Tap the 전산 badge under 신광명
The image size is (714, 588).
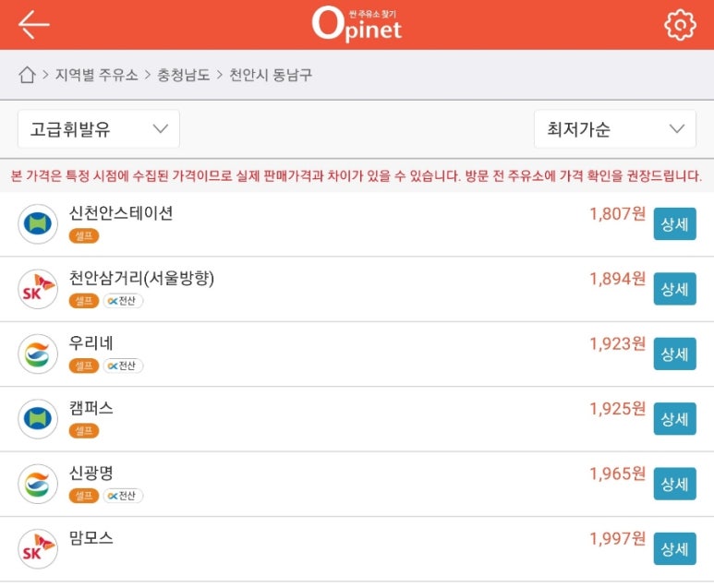click(x=123, y=496)
